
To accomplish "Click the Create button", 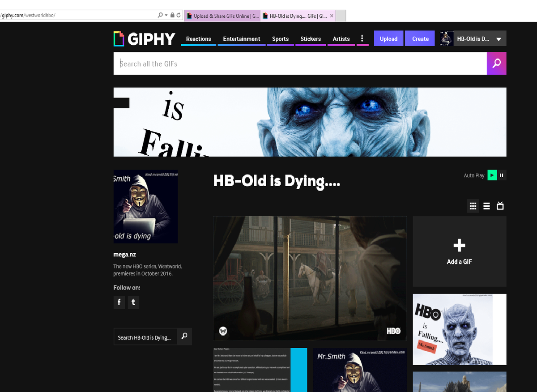I will (420, 39).
